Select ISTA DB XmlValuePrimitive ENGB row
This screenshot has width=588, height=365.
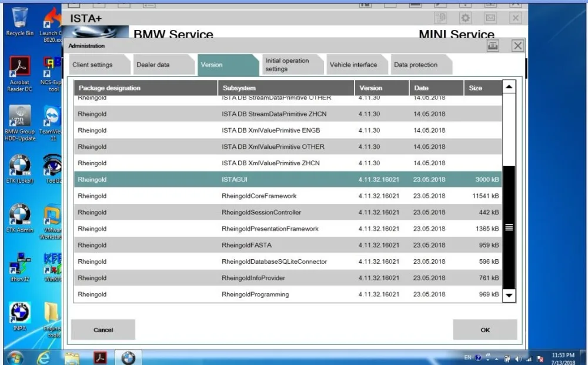coord(288,130)
